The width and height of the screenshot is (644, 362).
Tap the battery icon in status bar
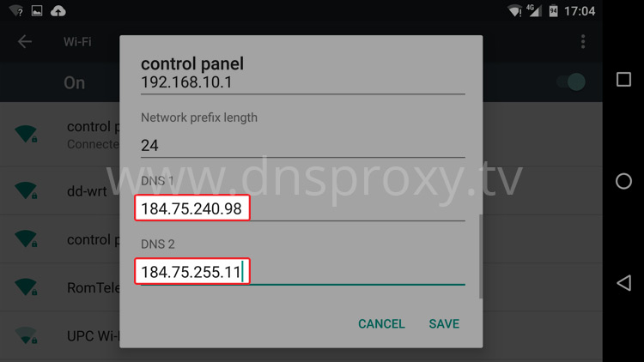pyautogui.click(x=553, y=11)
